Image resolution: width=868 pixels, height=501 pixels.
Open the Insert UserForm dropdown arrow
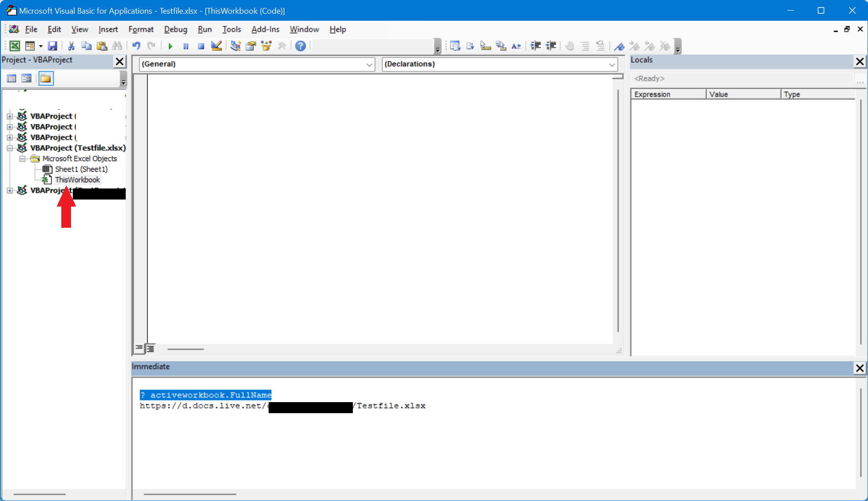tap(41, 46)
